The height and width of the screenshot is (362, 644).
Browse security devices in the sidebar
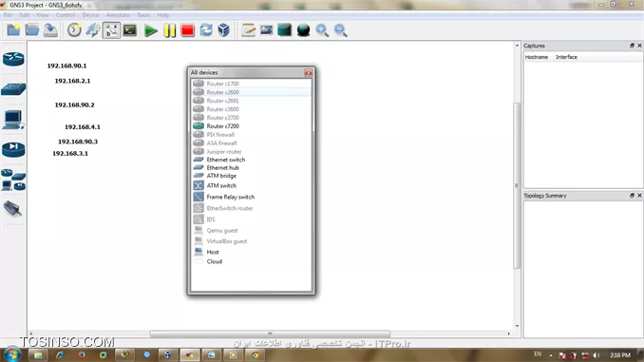tap(13, 149)
